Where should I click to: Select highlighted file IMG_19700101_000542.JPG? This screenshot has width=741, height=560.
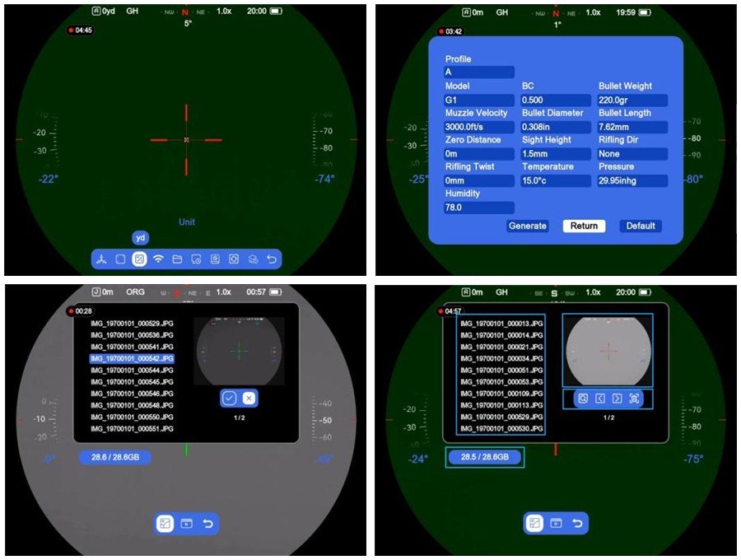132,359
